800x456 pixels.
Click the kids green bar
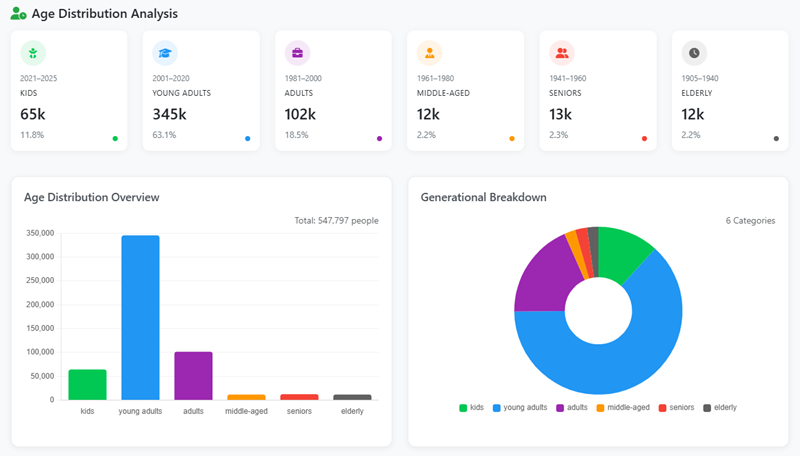[87, 384]
